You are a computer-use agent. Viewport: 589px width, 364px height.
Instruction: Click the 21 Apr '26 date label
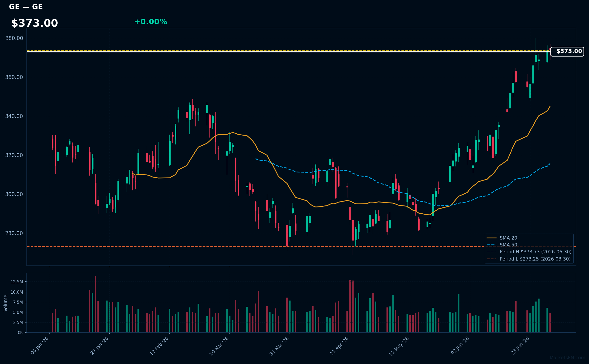pyautogui.click(x=340, y=346)
